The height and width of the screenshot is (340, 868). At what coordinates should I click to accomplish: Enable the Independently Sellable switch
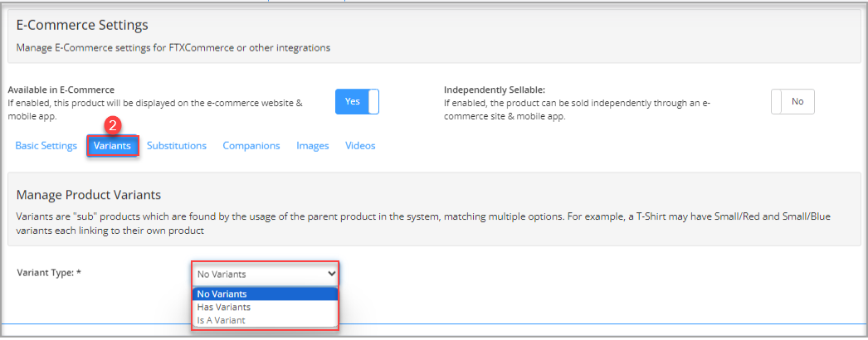(792, 102)
